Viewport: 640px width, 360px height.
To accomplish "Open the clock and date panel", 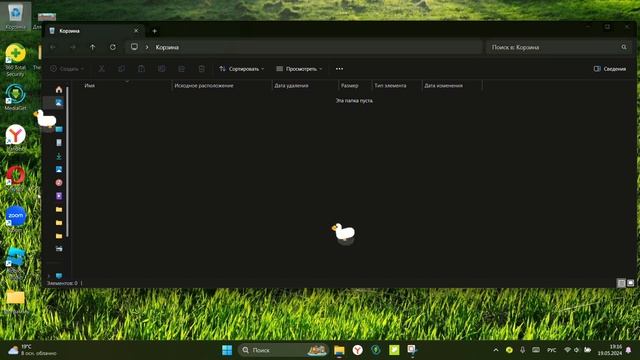I will click(x=609, y=350).
